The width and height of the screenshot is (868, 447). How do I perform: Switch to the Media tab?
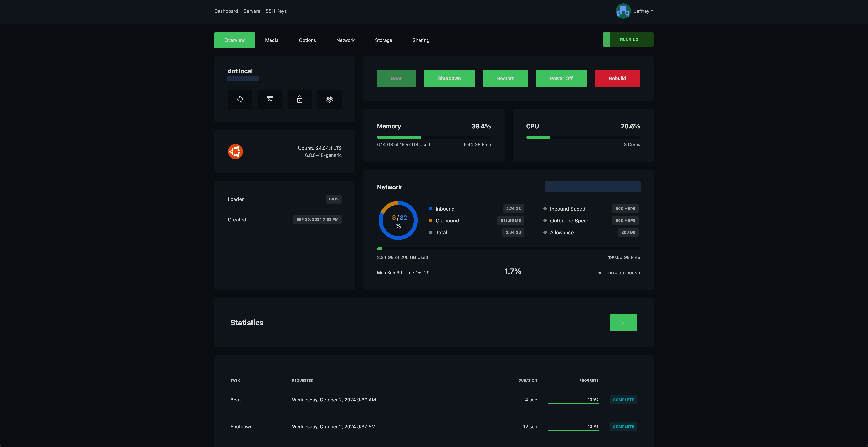[x=272, y=40]
